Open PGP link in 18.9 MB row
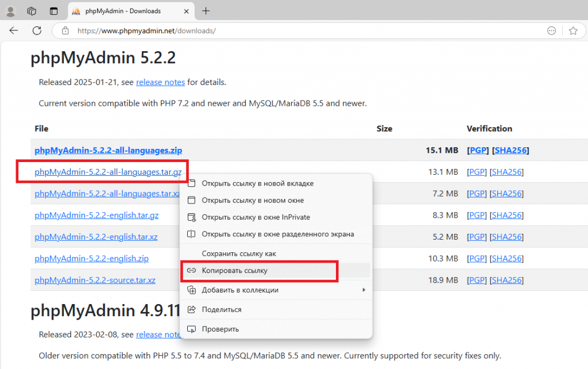The width and height of the screenshot is (588, 369). click(x=477, y=280)
